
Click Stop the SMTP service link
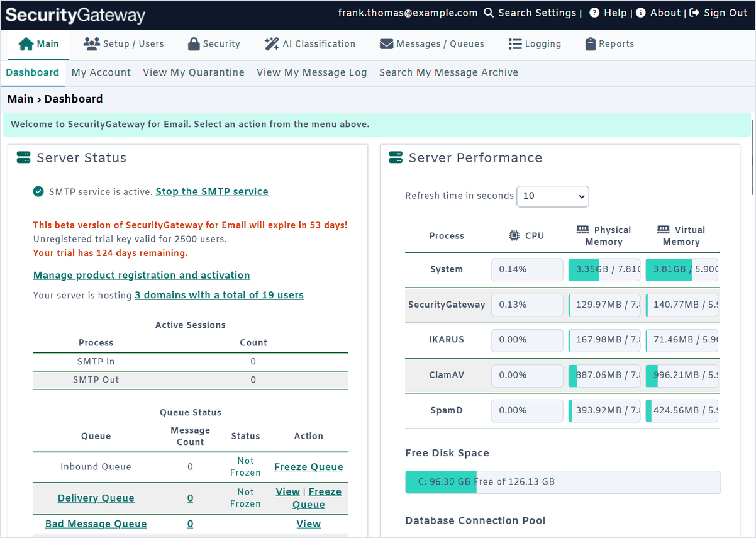point(212,192)
